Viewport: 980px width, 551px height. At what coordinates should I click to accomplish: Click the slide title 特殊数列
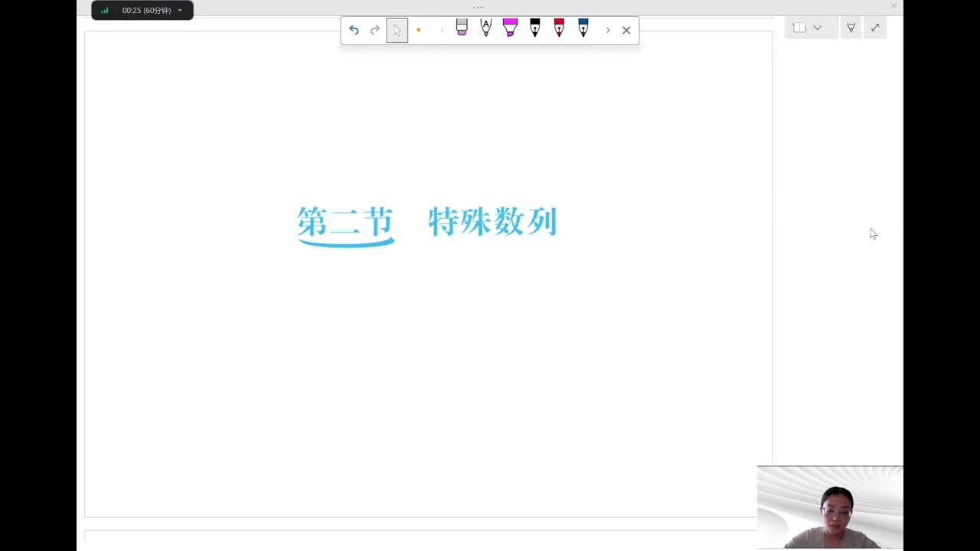[492, 222]
